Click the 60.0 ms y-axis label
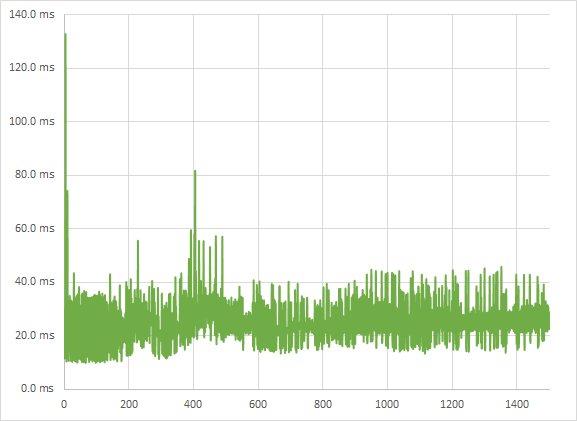The width and height of the screenshot is (577, 421). [x=35, y=228]
